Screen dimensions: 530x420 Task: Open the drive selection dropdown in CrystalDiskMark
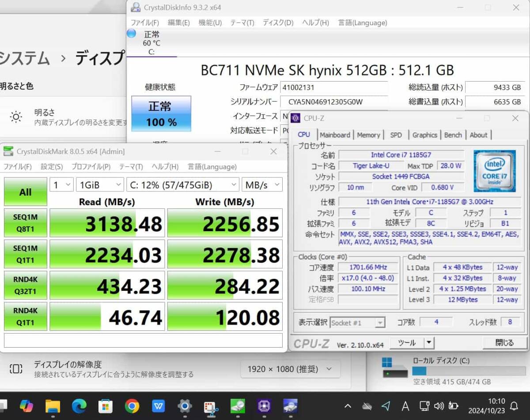[182, 184]
